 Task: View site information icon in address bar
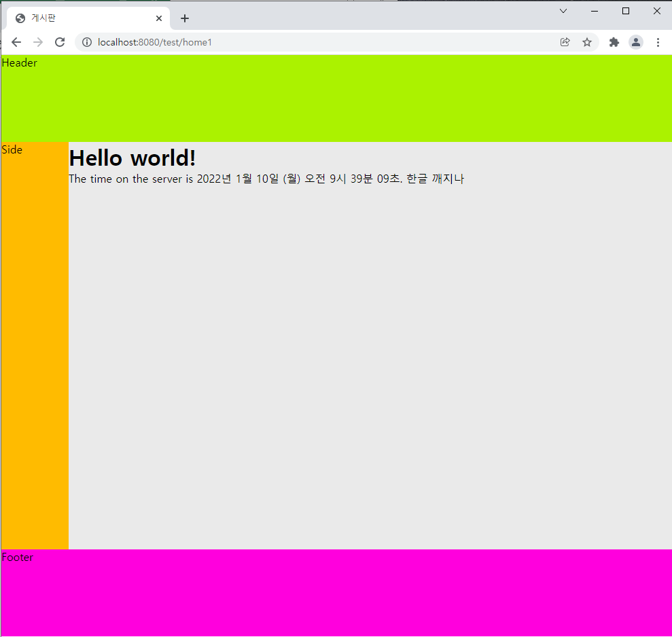coord(87,42)
